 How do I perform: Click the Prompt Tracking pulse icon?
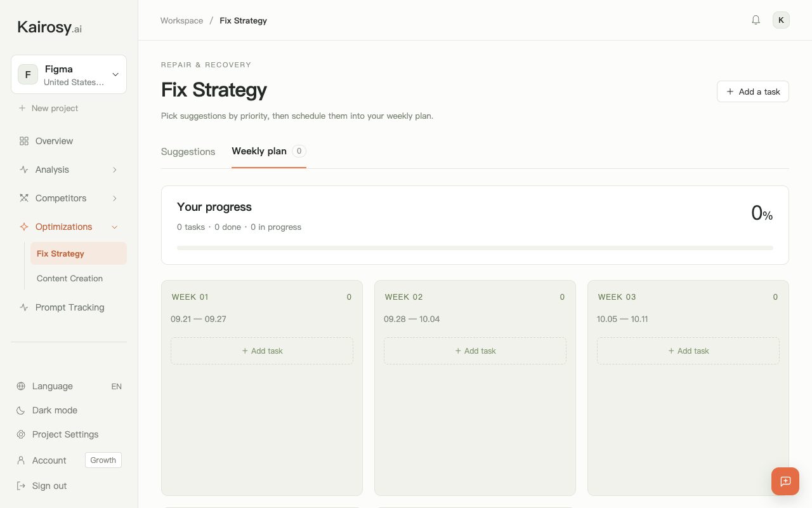pyautogui.click(x=24, y=307)
